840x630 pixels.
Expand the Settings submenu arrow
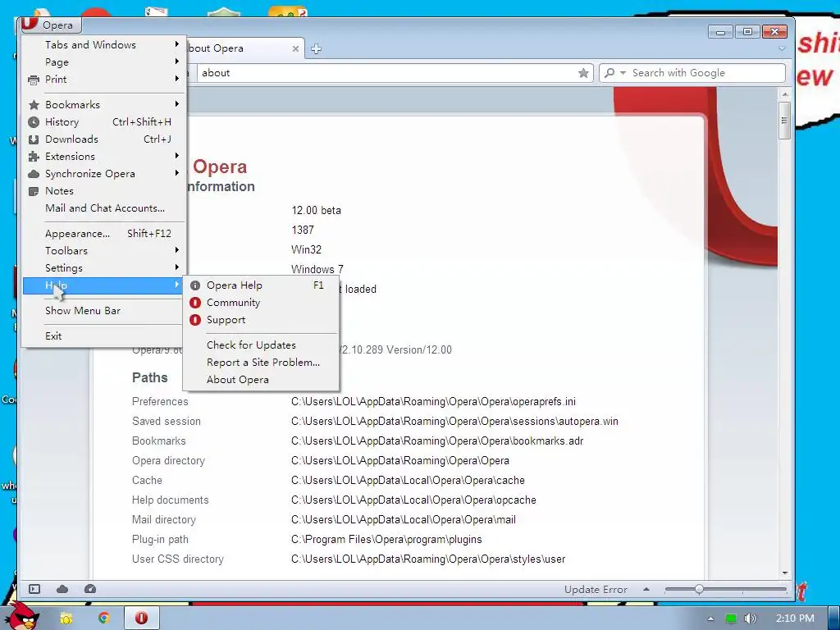pyautogui.click(x=176, y=267)
